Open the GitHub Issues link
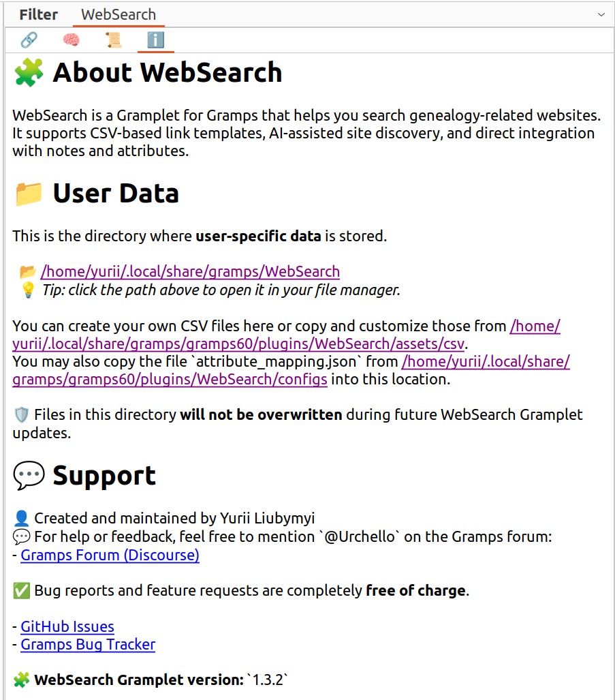Screen dimensions: 615x700 tap(67, 626)
